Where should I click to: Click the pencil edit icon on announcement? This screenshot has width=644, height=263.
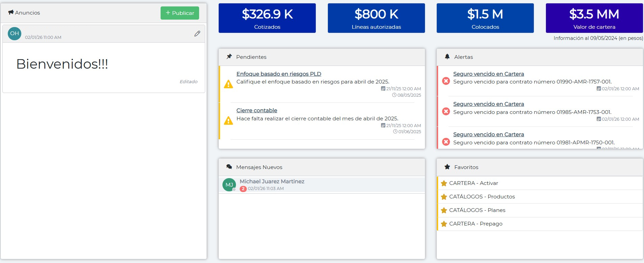pyautogui.click(x=197, y=33)
